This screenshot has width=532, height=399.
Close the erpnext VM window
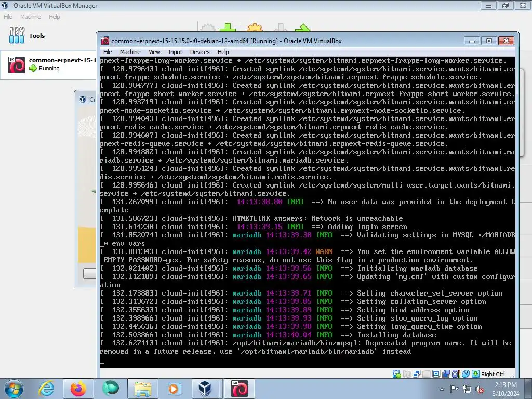pyautogui.click(x=506, y=41)
